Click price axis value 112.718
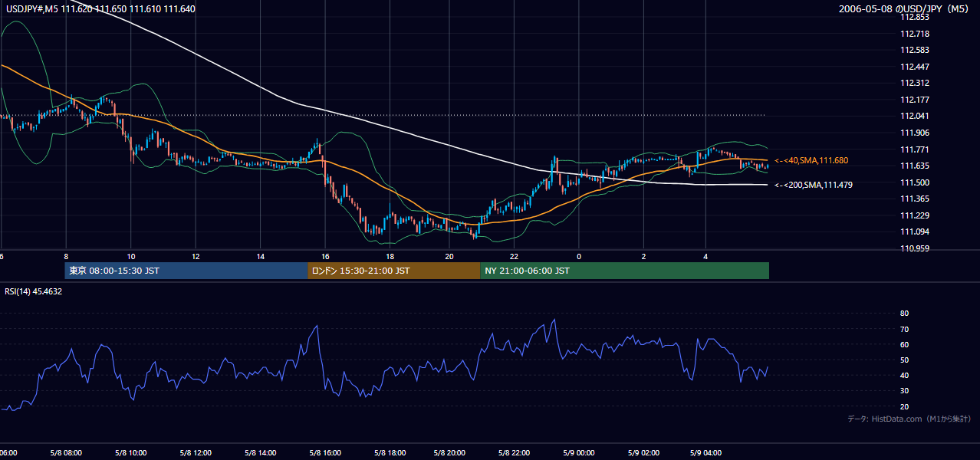The height and width of the screenshot is (460, 980). (x=914, y=34)
